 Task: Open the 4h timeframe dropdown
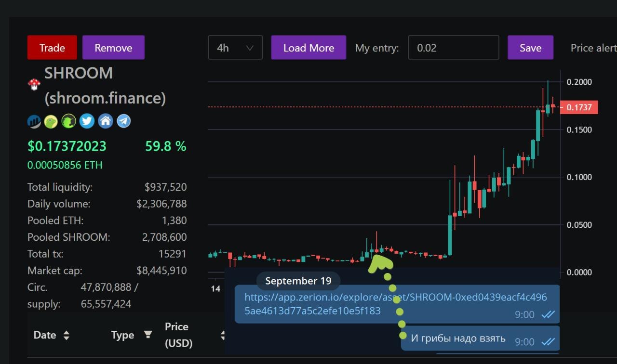[x=235, y=48]
